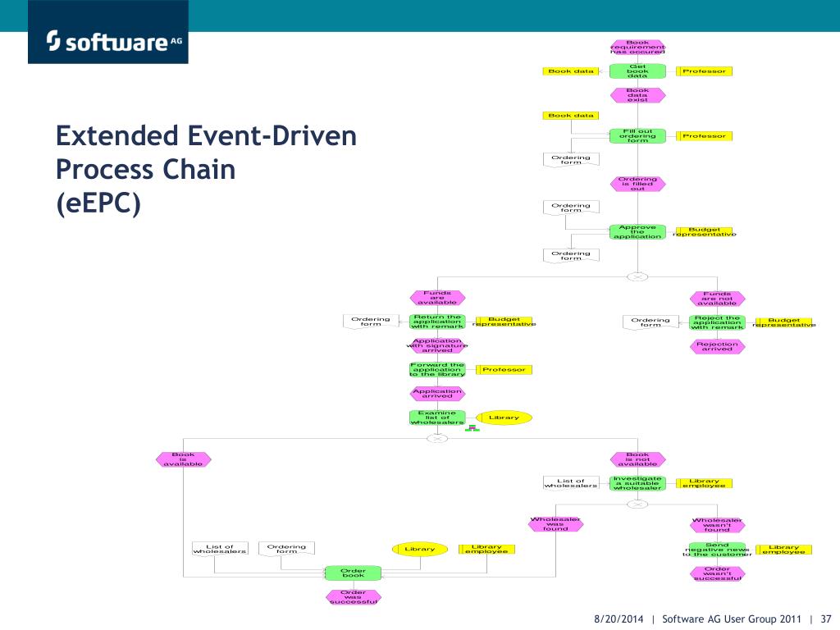Viewport: 840px width, 630px height.
Task: Click the yellow Library organizational unit ellipse near Examine
Action: tap(504, 418)
